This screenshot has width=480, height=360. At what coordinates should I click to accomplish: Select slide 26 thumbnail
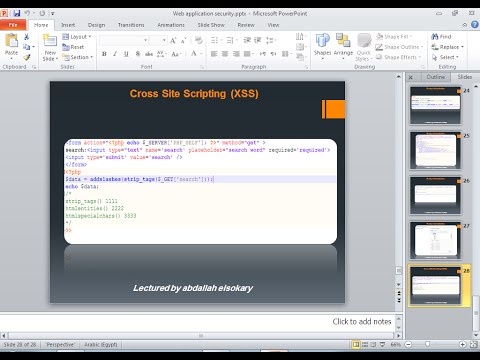coord(435,195)
